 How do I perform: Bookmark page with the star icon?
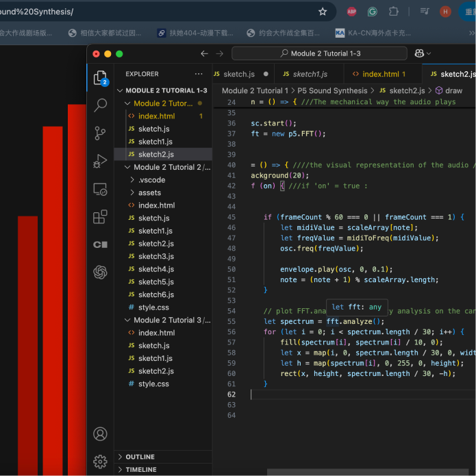323,12
